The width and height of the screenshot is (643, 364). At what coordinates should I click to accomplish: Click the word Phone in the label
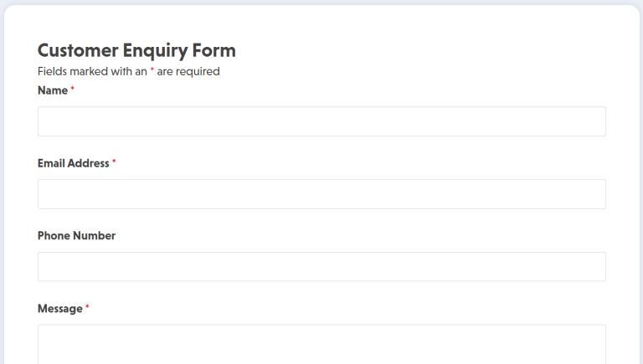point(54,236)
